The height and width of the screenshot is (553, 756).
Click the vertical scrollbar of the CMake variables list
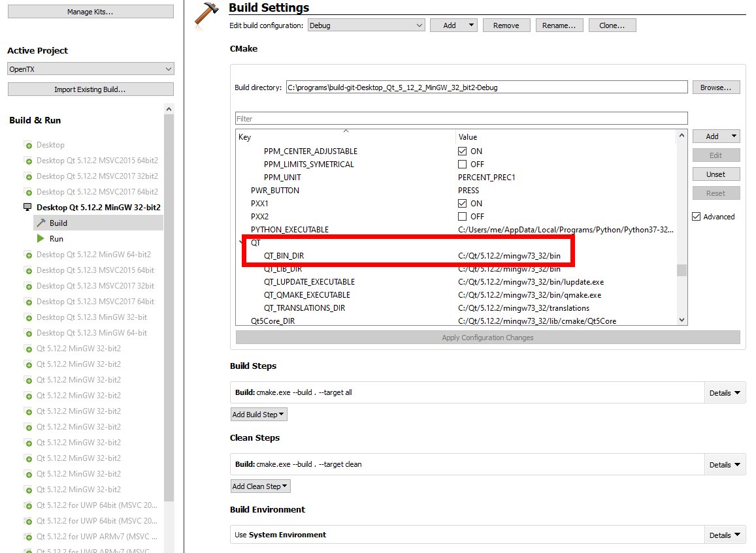(682, 270)
